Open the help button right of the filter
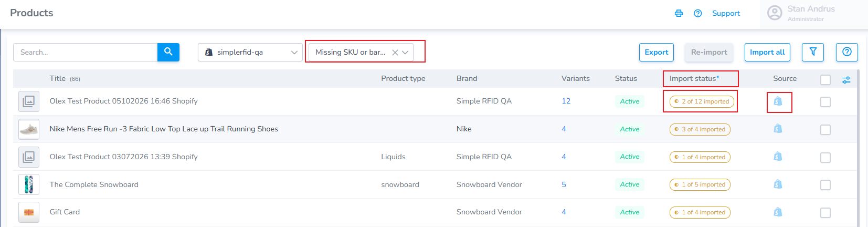The image size is (868, 227). (x=846, y=52)
